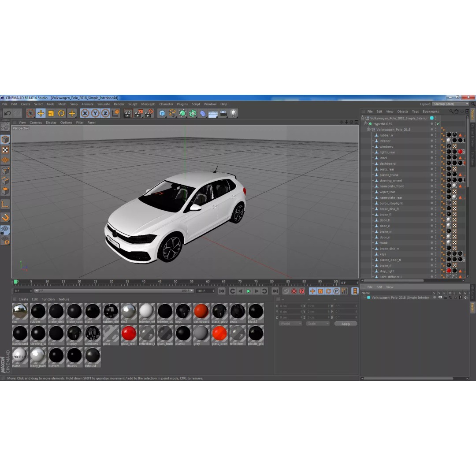
Task: Toggle Z axis lock
Action: click(x=105, y=113)
